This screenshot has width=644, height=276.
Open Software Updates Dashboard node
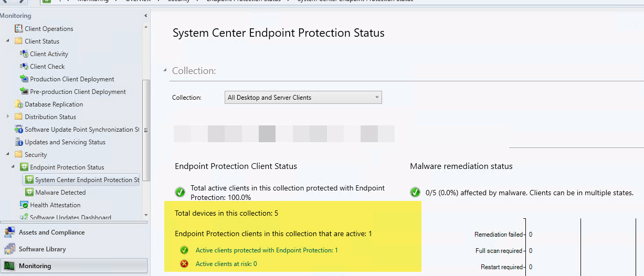coord(70,217)
